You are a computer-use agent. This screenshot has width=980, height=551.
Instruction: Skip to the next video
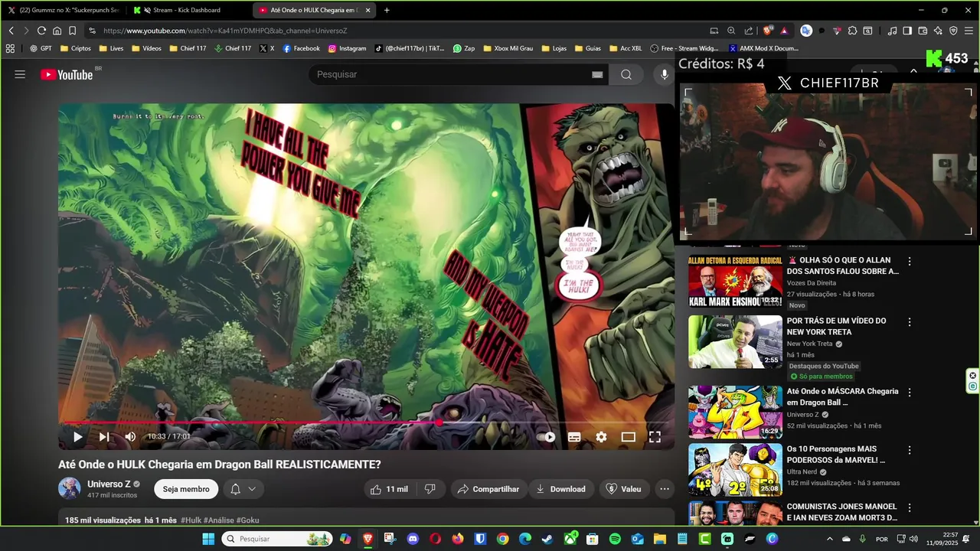click(x=104, y=437)
